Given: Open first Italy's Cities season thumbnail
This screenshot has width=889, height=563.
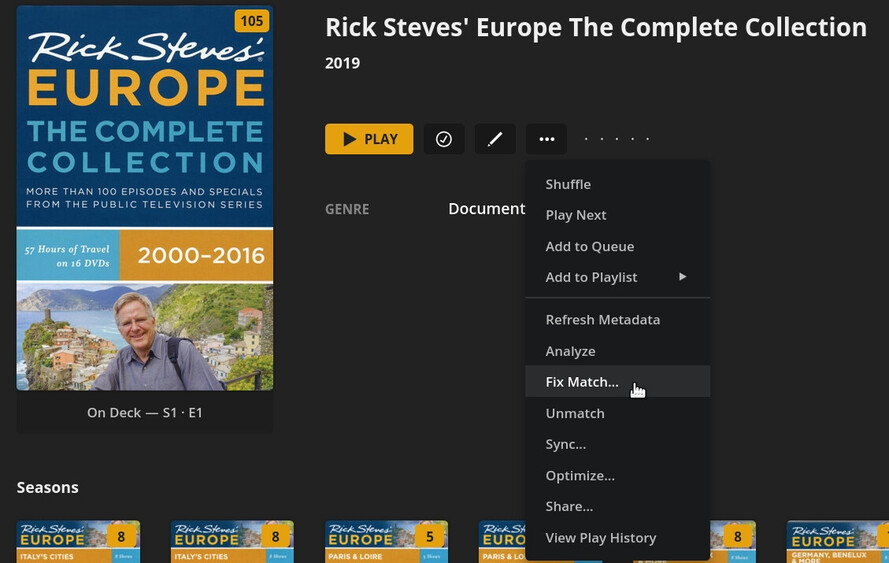Looking at the screenshot, I should [x=78, y=541].
